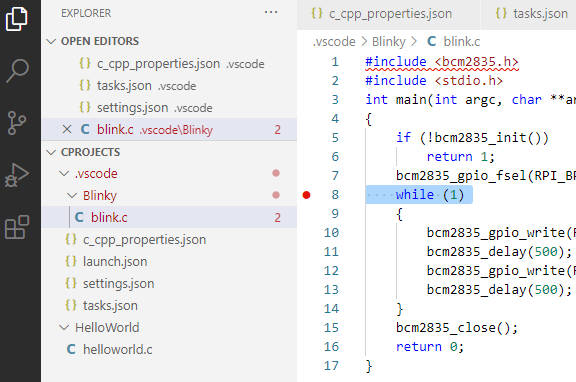
Task: Open the Extensions view icon
Action: coord(17,227)
